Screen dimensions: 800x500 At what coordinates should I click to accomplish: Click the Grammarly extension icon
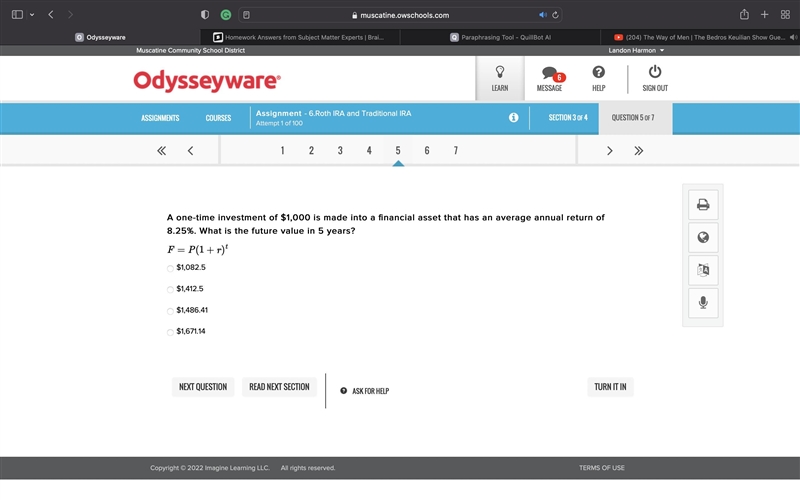click(x=226, y=15)
